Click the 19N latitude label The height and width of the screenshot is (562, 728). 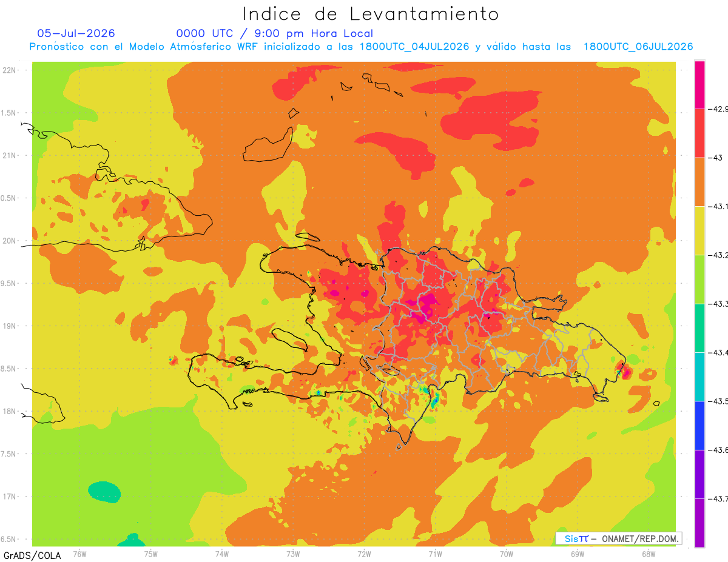click(10, 326)
